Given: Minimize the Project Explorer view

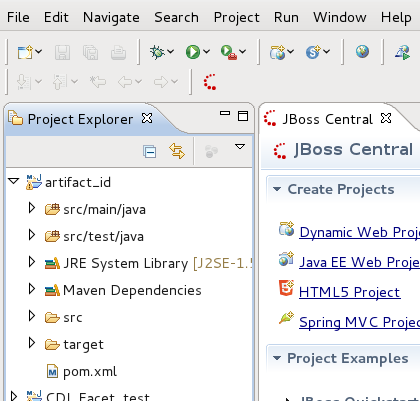Looking at the screenshot, I should tap(225, 113).
